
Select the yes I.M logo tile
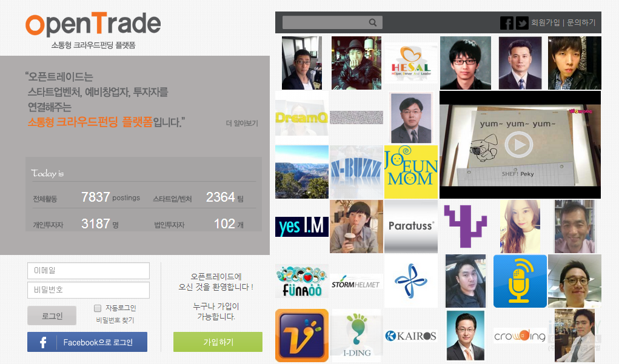[301, 227]
